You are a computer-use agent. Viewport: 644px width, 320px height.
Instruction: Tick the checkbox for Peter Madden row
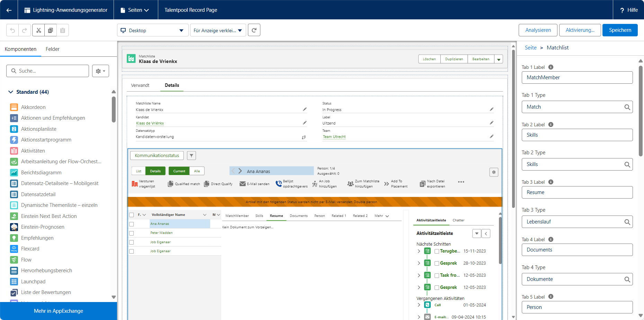tap(132, 233)
